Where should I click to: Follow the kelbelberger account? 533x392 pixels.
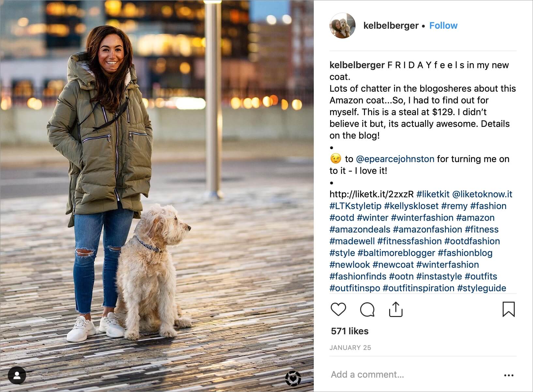(x=443, y=25)
